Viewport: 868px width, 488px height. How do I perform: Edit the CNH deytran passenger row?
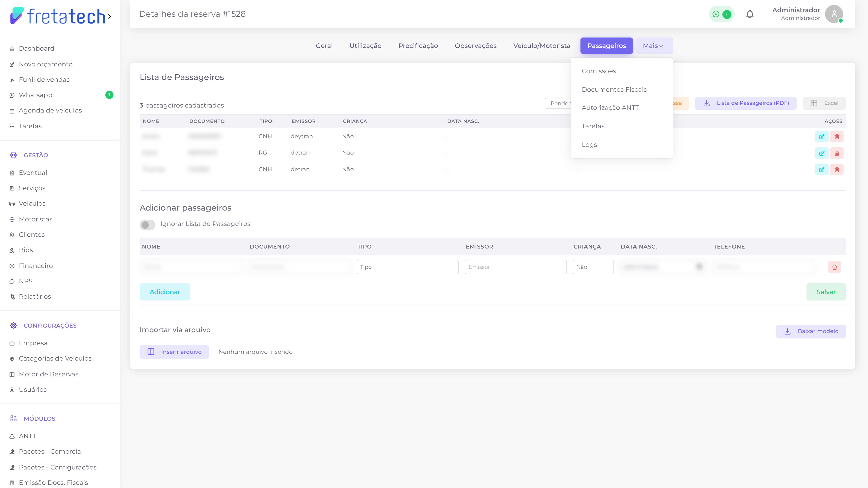point(821,137)
